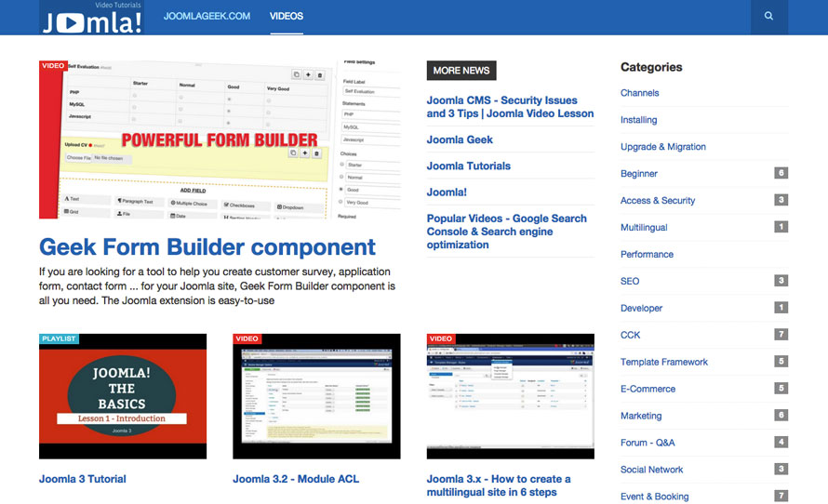Screen dimensions: 828x504
Task: Open Joomla 3.2 Module ACL video thumbnail
Action: pyautogui.click(x=316, y=396)
